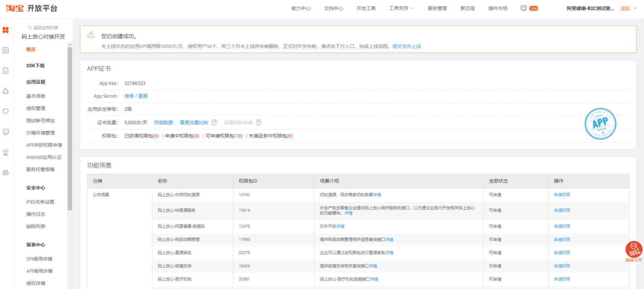Click 申请权限 for 码上放心-药品效期管理
This screenshot has height=289, width=644.
[x=562, y=240]
